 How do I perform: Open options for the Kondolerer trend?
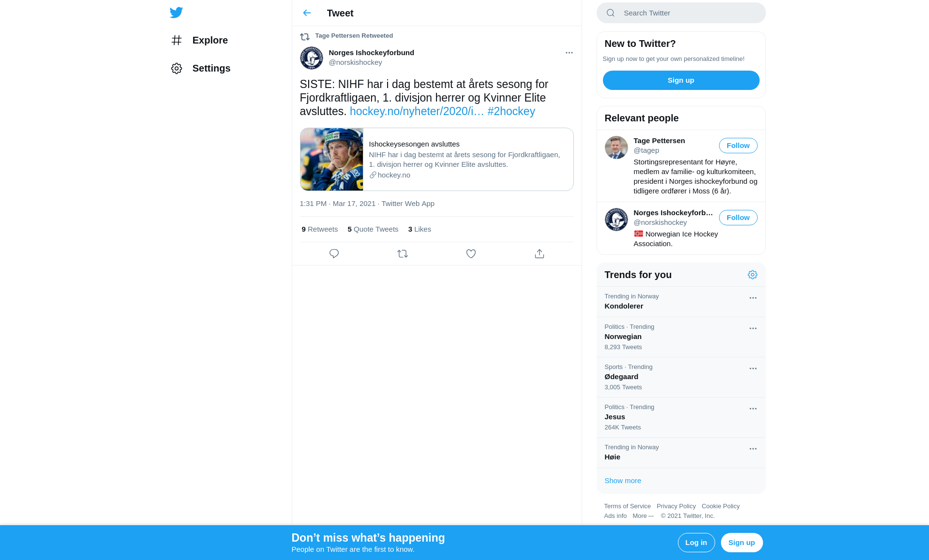pos(753,298)
